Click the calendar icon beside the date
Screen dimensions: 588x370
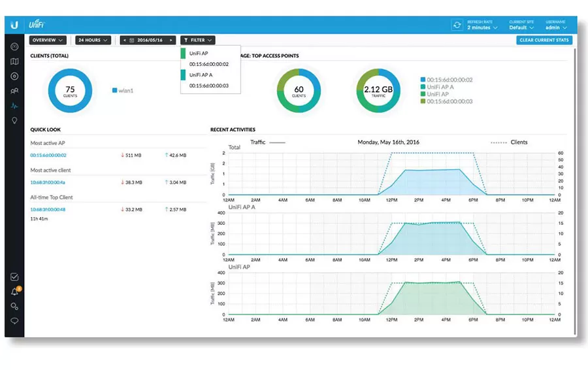click(x=132, y=40)
